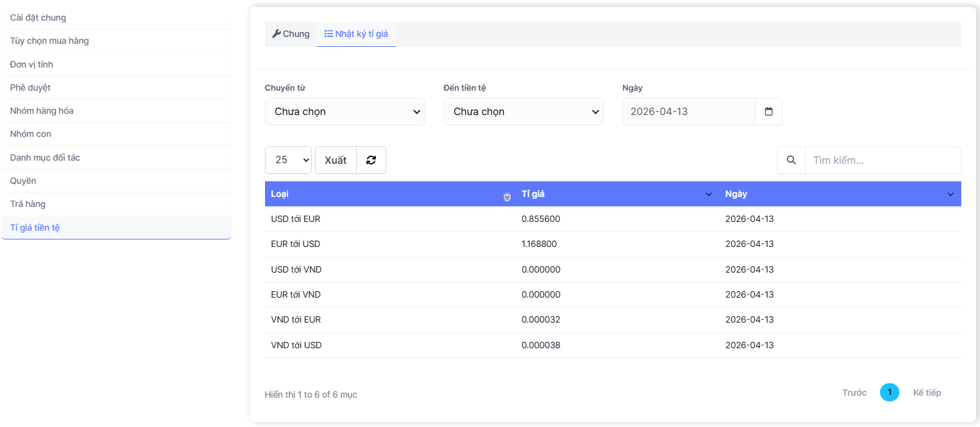Go to Kế tiếp page
Screen dimensions: 980x427
click(927, 393)
